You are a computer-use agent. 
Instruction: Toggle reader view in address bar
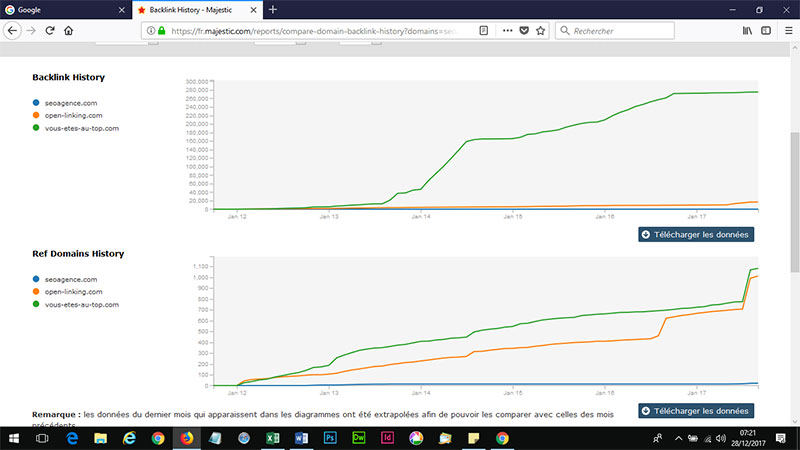[x=484, y=31]
